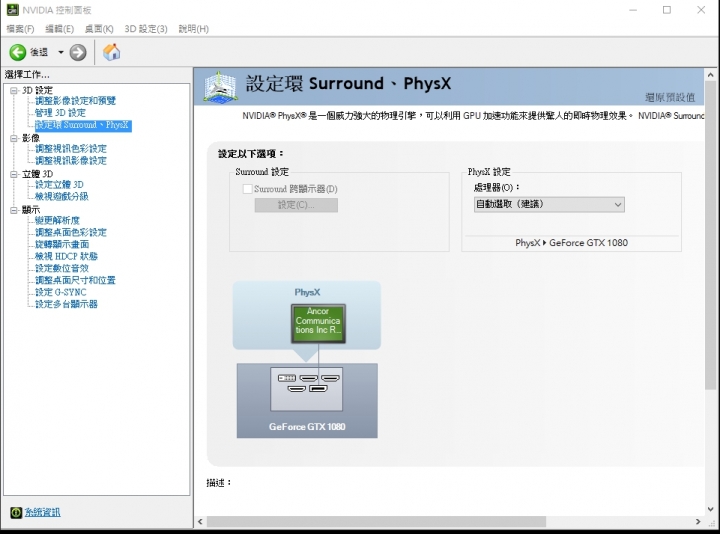
Task: Click the system information icon
Action: click(16, 512)
